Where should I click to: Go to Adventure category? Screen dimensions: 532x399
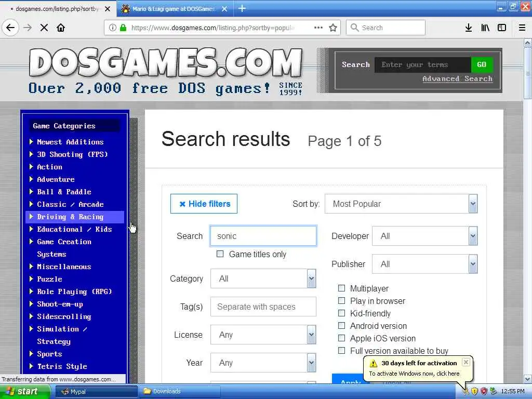pyautogui.click(x=56, y=179)
